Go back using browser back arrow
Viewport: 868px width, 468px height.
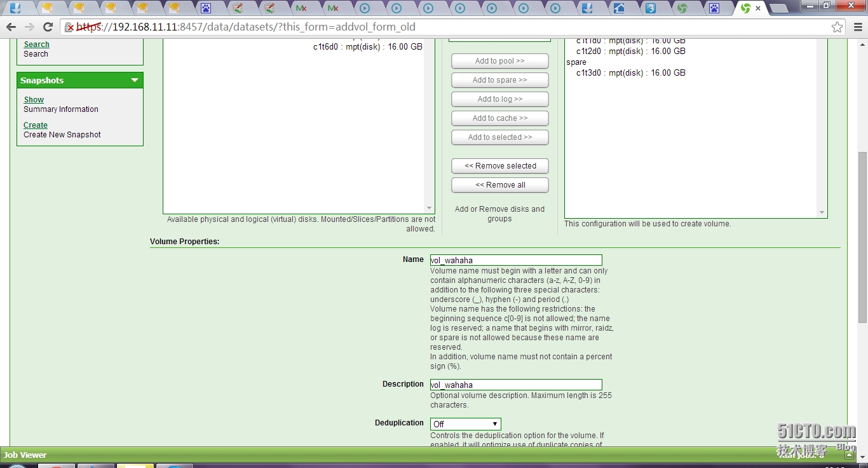pyautogui.click(x=11, y=27)
